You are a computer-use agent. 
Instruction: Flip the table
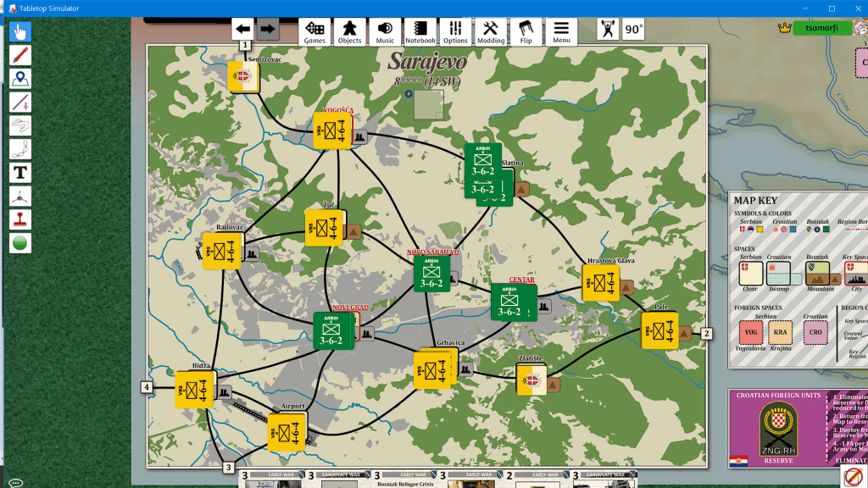click(x=526, y=32)
